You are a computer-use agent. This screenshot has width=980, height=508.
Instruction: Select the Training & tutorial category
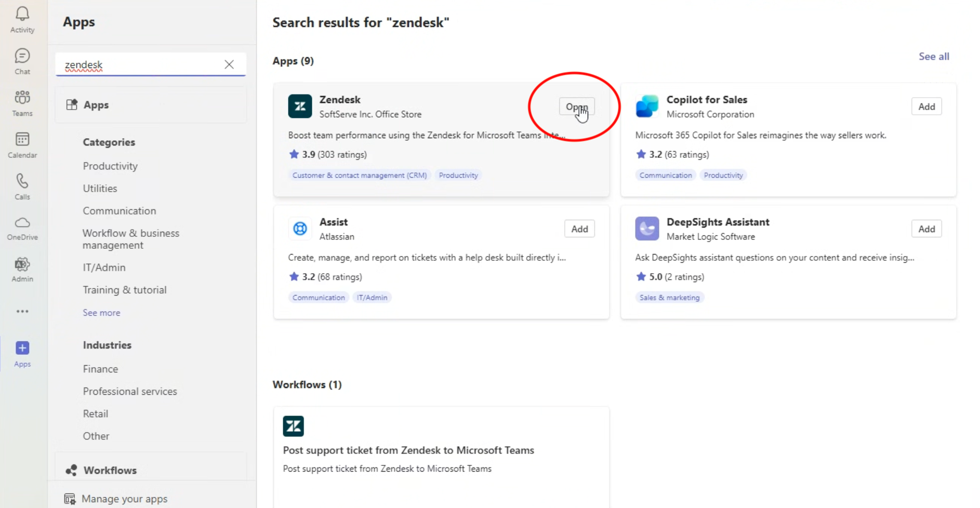click(x=125, y=290)
